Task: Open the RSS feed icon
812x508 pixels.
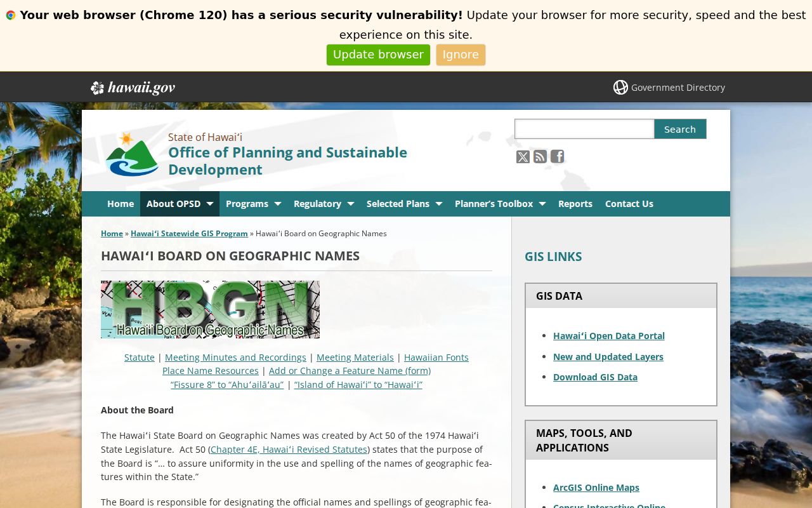Action: click(x=540, y=157)
